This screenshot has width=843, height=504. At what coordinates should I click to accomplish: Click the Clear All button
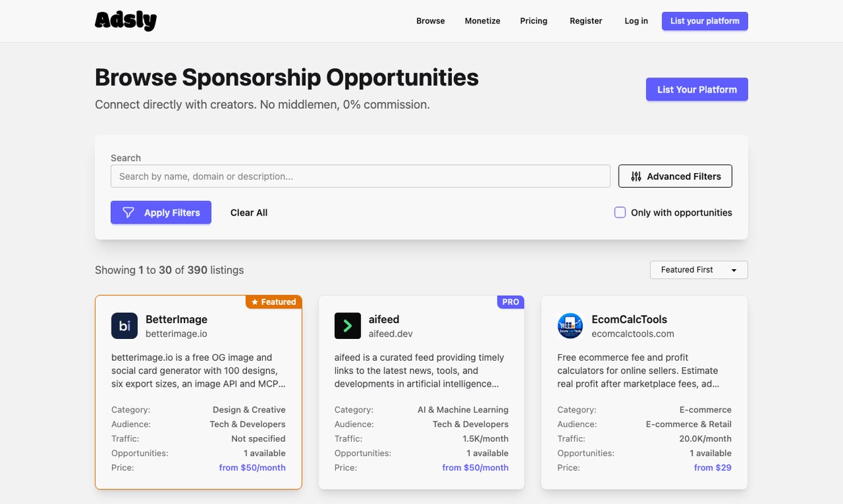click(249, 212)
